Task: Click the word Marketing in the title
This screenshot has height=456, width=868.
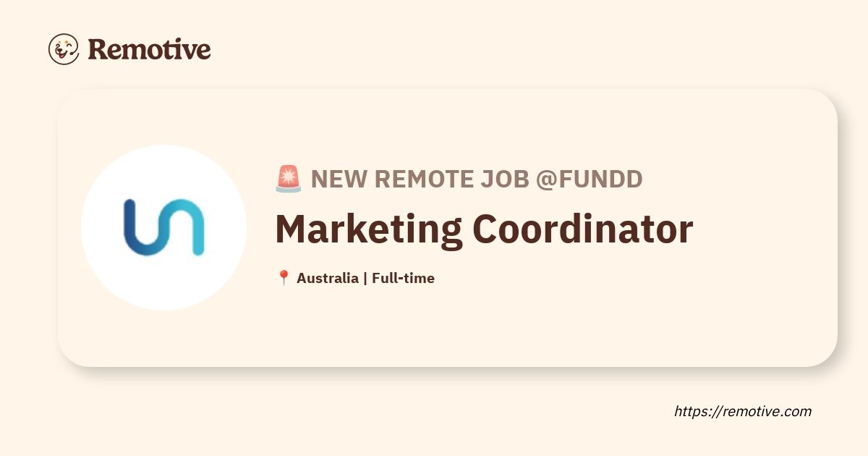Action: coord(369,230)
